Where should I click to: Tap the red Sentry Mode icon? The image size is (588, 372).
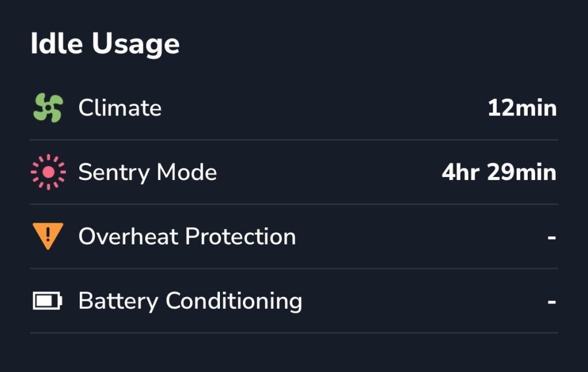48,172
